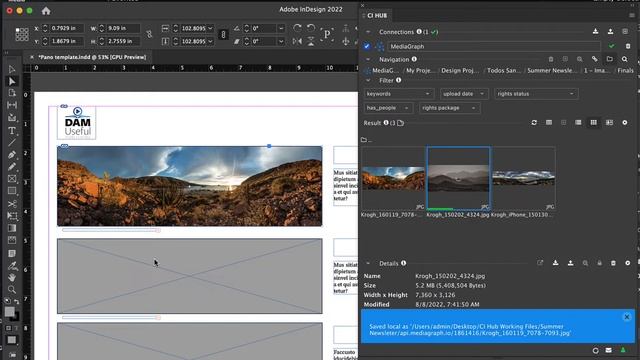Click open-external icon in Details header
Image resolution: width=640 pixels, height=360 pixels.
click(540, 263)
